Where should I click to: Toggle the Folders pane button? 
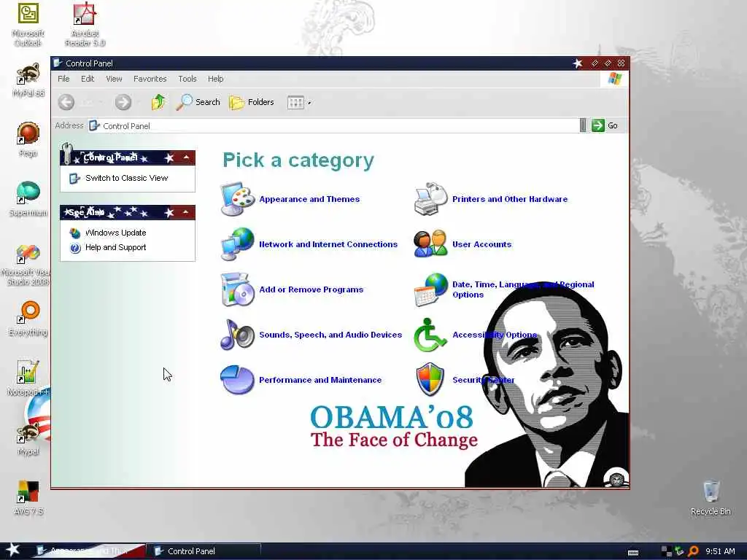[x=252, y=102]
